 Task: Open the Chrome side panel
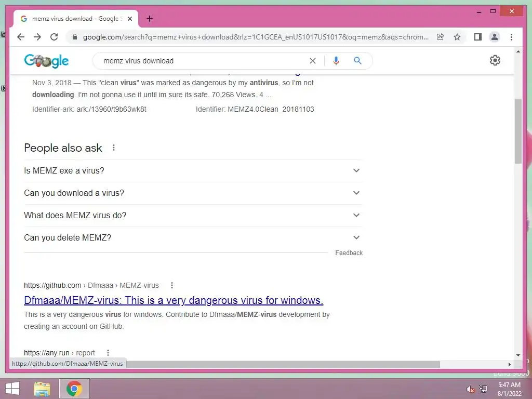point(478,37)
